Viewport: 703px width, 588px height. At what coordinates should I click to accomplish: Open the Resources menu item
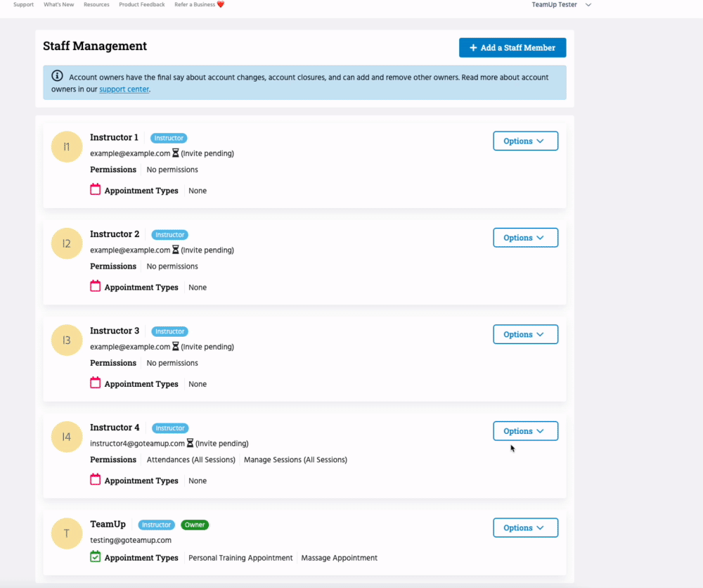tap(96, 5)
